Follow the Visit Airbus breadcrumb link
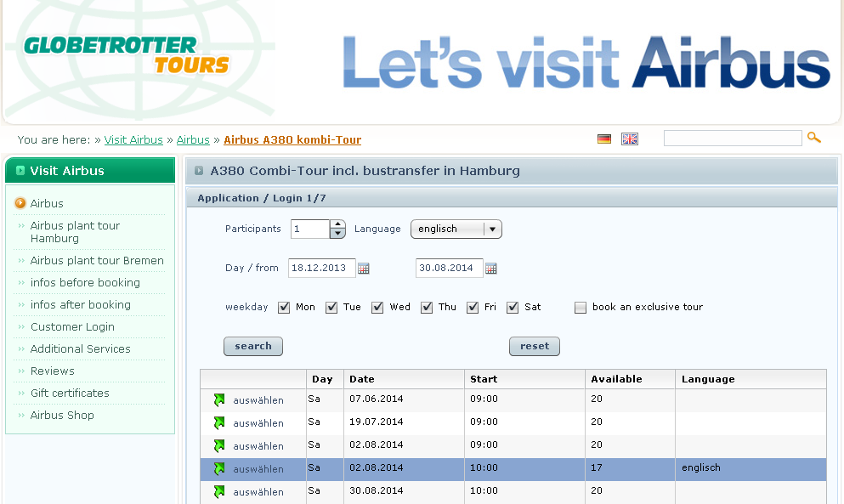Image resolution: width=844 pixels, height=504 pixels. coord(133,140)
